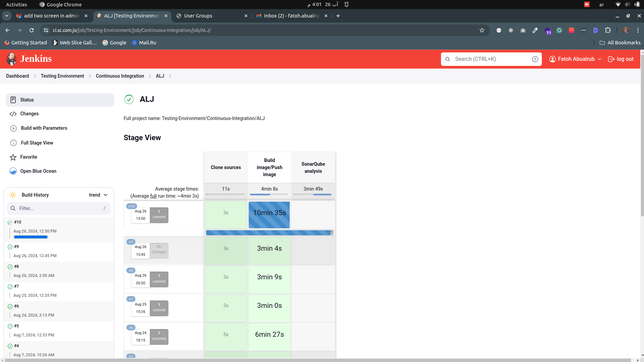
Task: Click the Build History weather sun icon
Action: pyautogui.click(x=13, y=195)
